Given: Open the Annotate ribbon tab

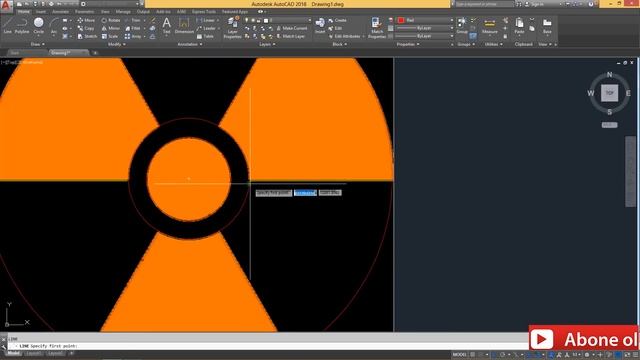Looking at the screenshot, I should (60, 12).
